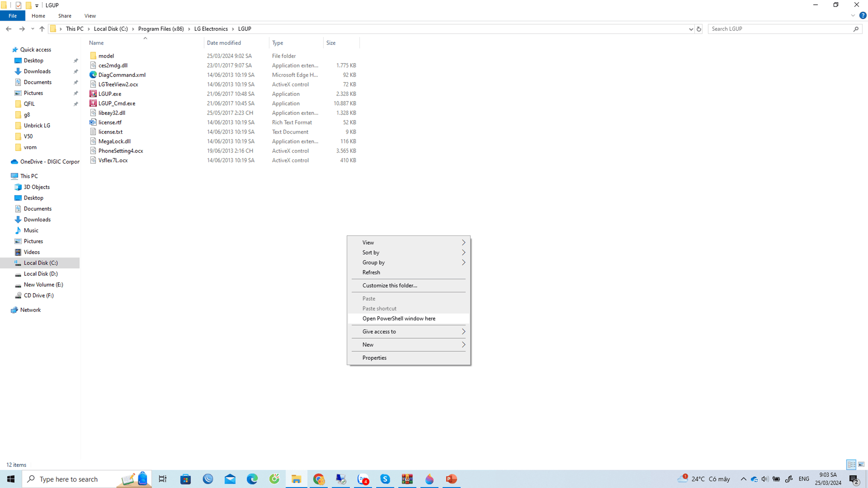Select 'Properties' from context menu
Viewport: 868px width, 488px height.
(375, 357)
